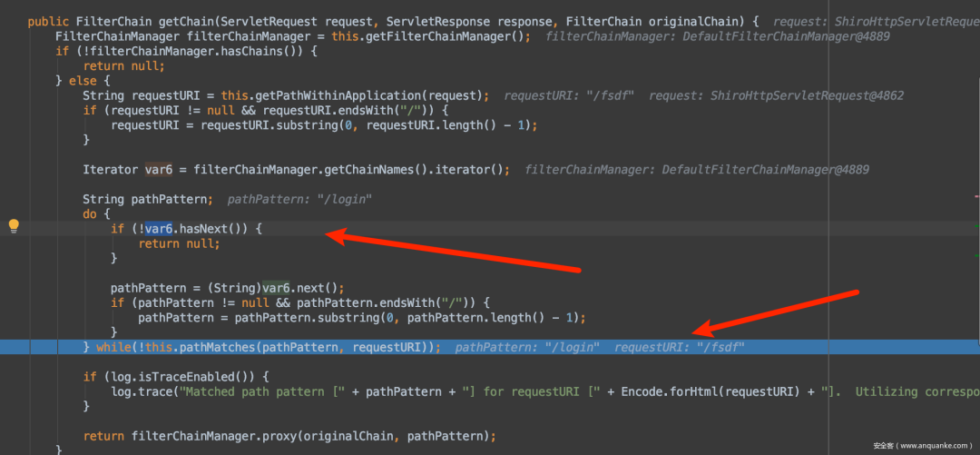The width and height of the screenshot is (980, 455).
Task: Click the '} else {' line
Action: (x=83, y=81)
